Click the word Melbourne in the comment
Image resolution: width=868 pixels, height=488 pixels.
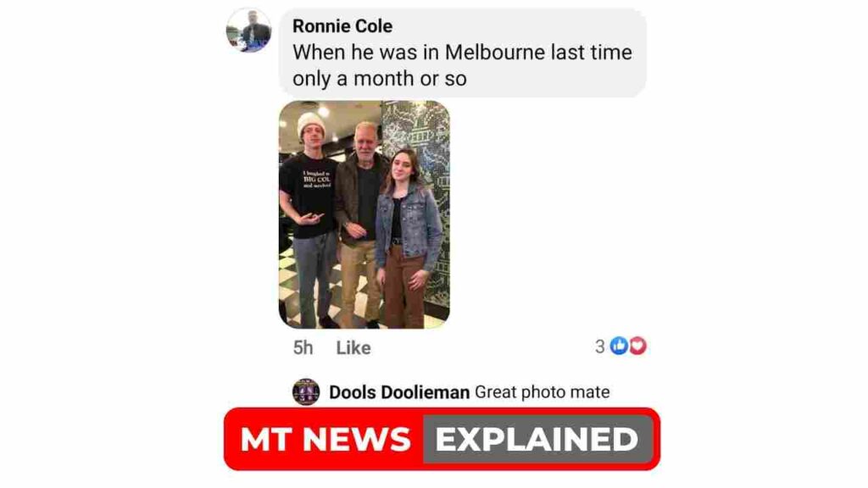tap(495, 53)
